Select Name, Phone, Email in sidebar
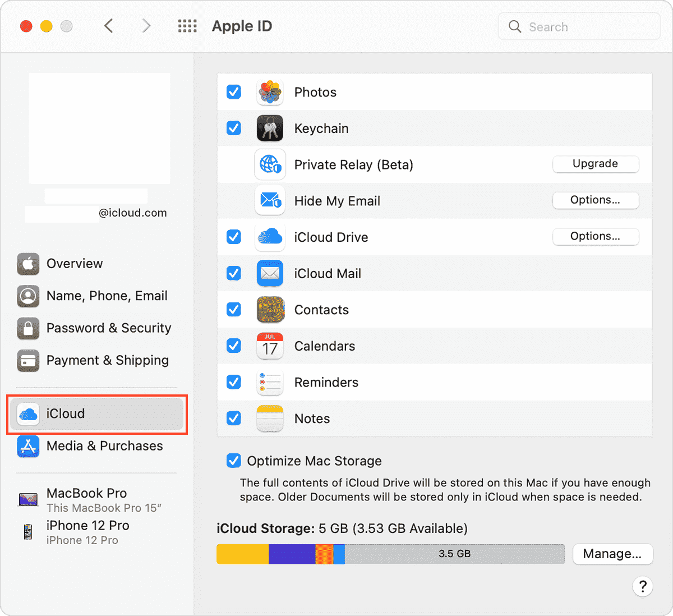The image size is (673, 616). click(x=96, y=296)
